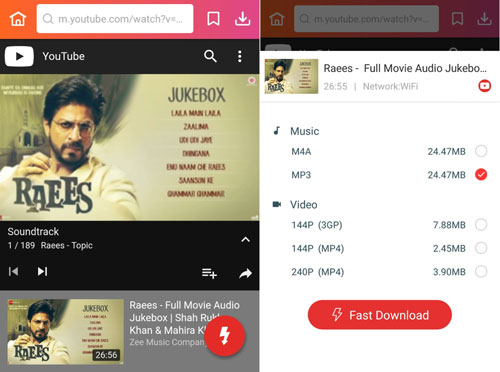Tap the Video section camera icon
The image size is (500, 372).
(x=277, y=204)
